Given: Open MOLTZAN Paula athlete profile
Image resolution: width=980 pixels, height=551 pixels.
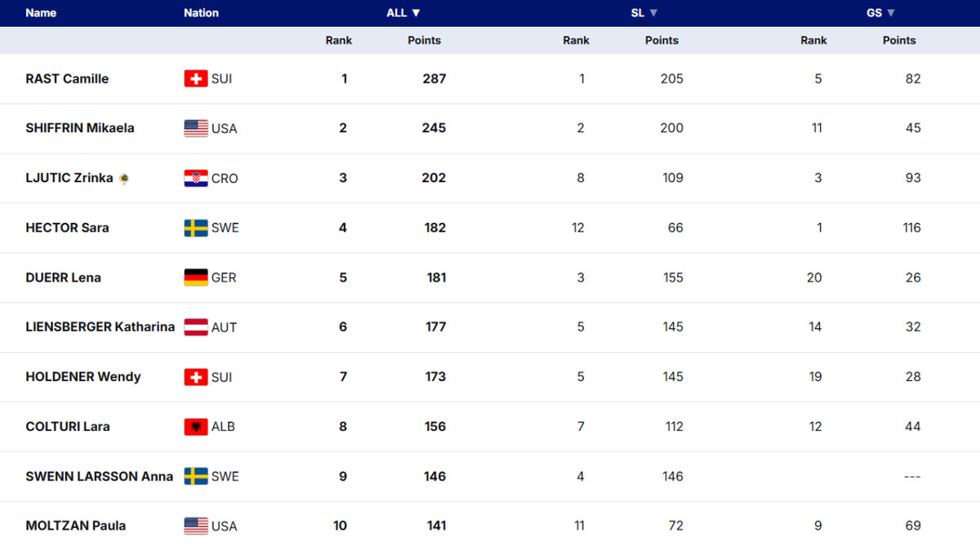Looking at the screenshot, I should point(76,526).
